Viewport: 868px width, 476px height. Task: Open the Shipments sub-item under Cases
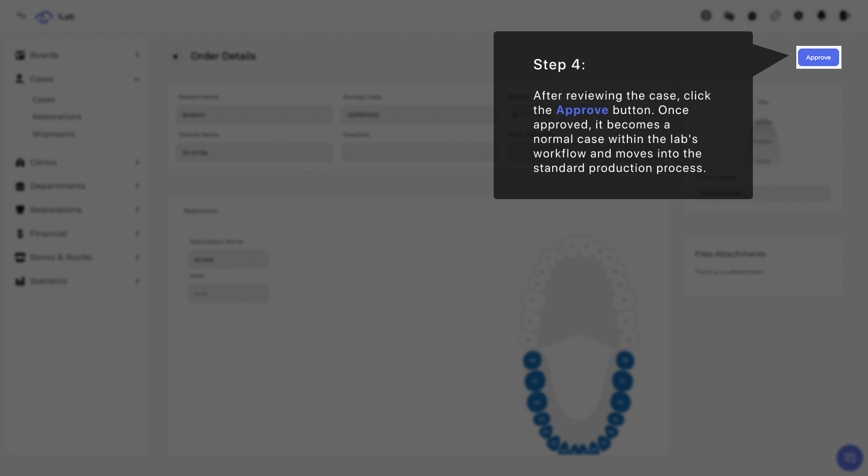point(54,134)
